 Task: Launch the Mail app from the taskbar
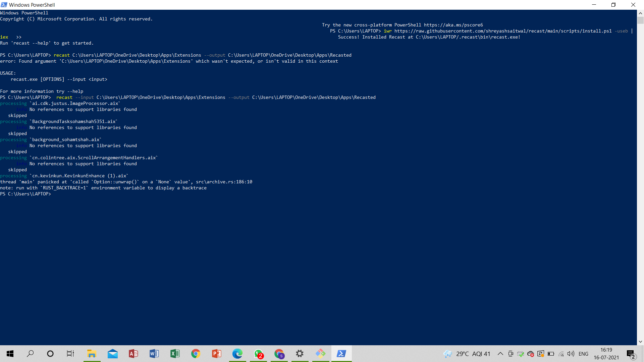113,354
